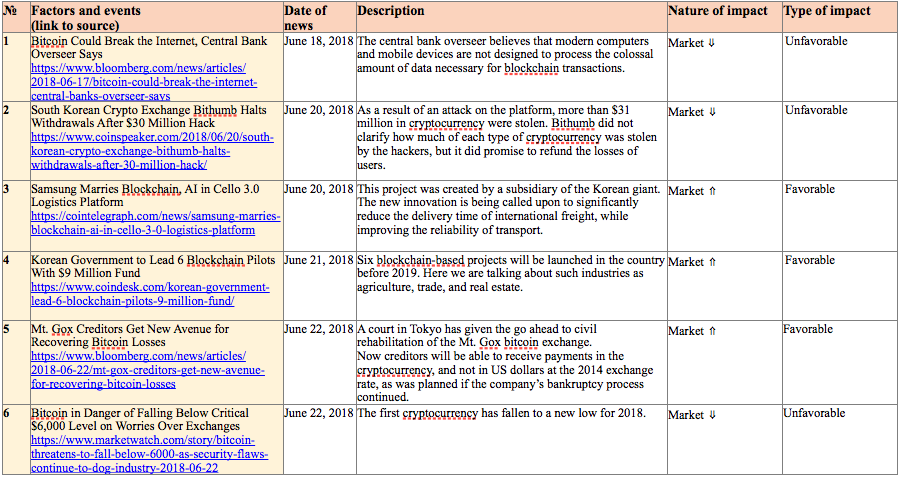Image resolution: width=899 pixels, height=484 pixels.
Task: Click the title 'Bitcoin in Danger of Falling Below Critical'
Action: 140,413
